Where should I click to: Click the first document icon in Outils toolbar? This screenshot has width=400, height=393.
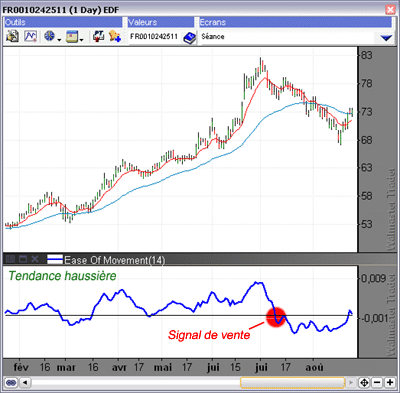[12, 36]
